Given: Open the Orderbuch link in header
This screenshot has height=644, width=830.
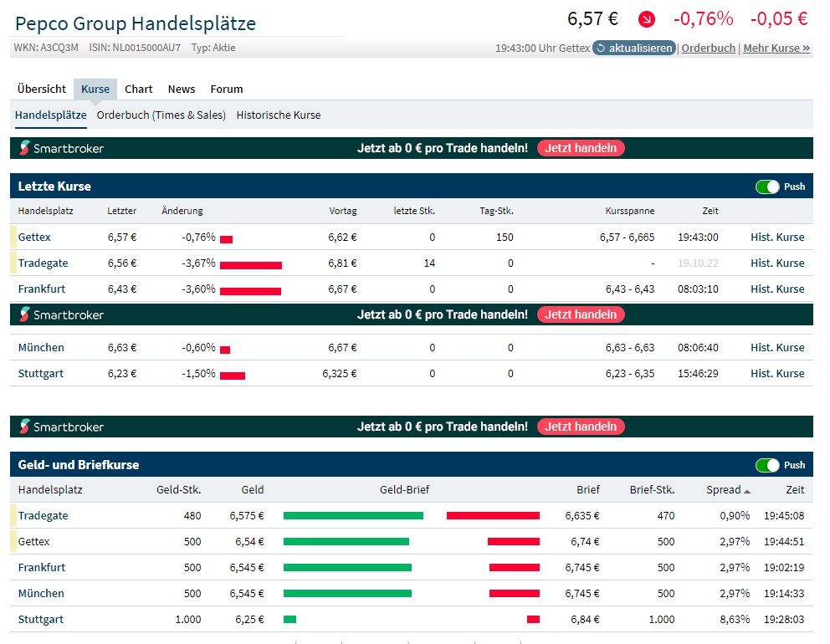Looking at the screenshot, I should [x=708, y=49].
